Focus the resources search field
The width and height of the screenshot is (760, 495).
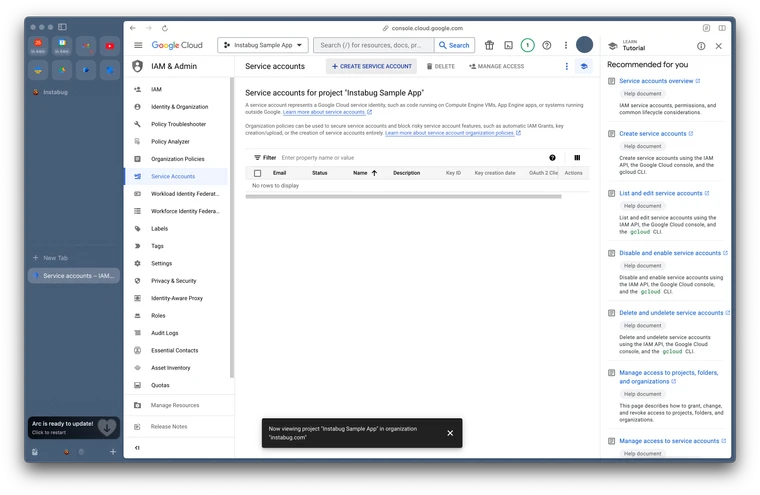coord(374,45)
